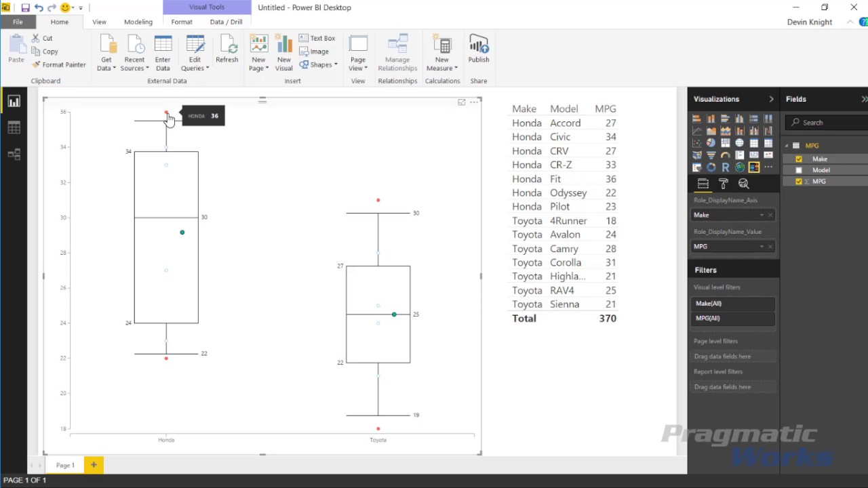Choose the treemap visualization
Viewport: 868px width, 488px height.
725,143
